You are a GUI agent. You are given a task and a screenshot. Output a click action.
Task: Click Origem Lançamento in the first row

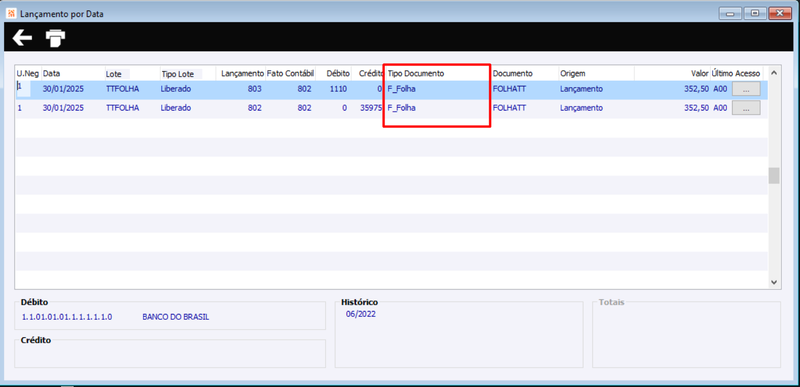tap(581, 89)
